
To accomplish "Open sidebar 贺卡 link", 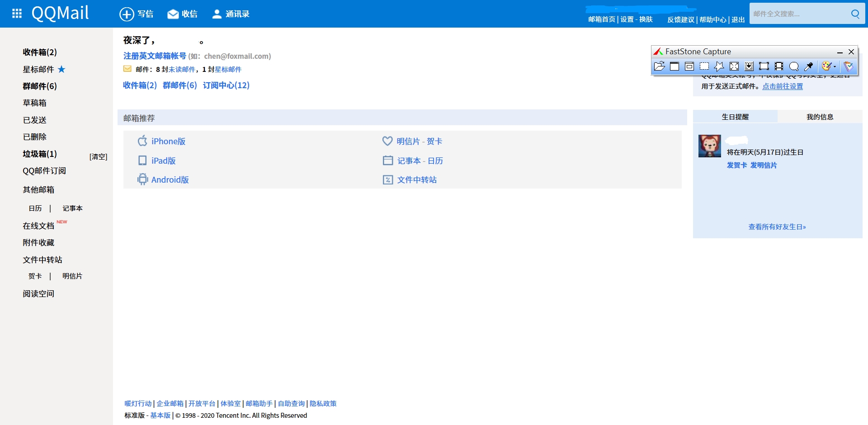I will pyautogui.click(x=35, y=276).
